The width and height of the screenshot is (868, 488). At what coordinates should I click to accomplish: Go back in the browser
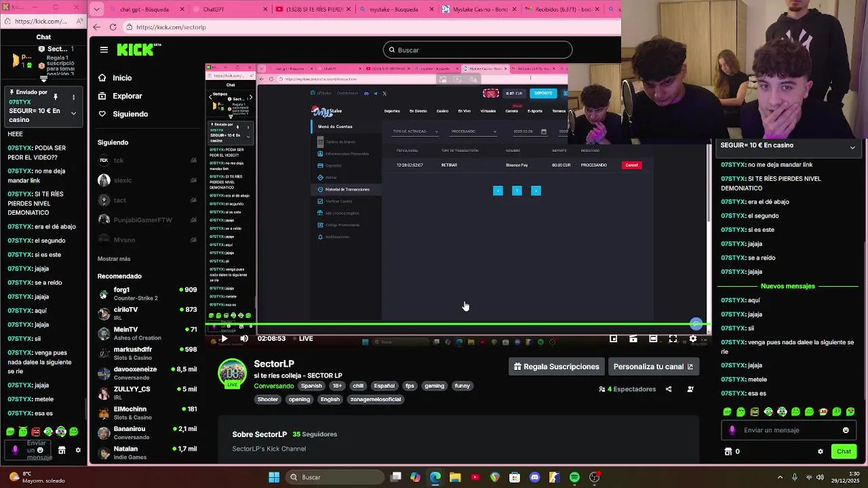coord(96,27)
